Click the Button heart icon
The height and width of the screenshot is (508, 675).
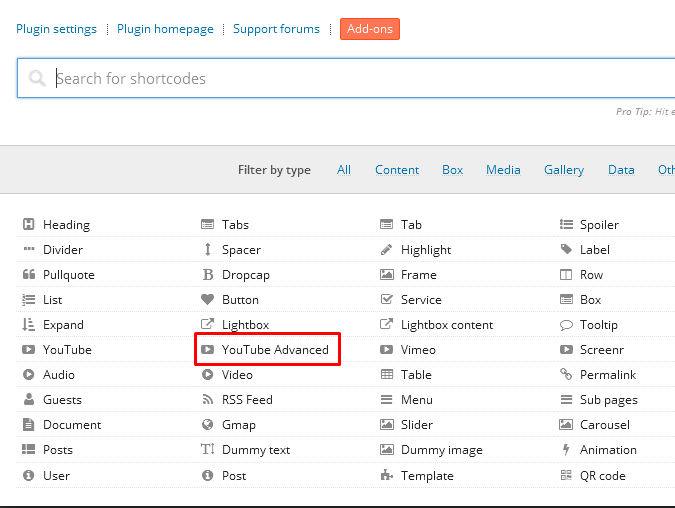[208, 300]
